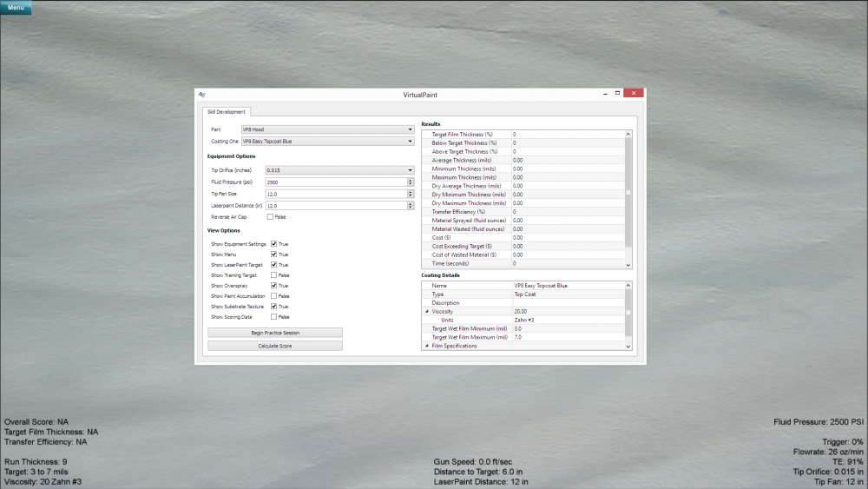The image size is (868, 489).
Task: Select the Above Target Thickness (%) row
Action: pos(523,152)
